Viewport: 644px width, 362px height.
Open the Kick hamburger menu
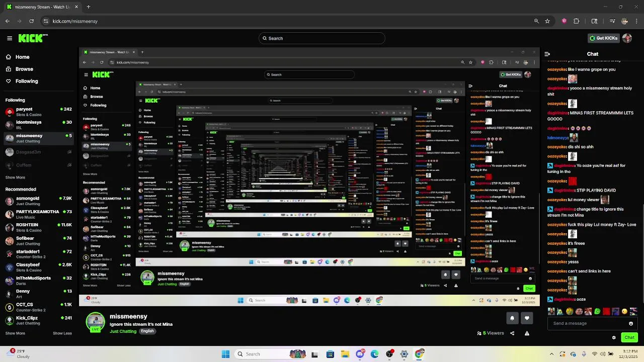click(x=10, y=38)
